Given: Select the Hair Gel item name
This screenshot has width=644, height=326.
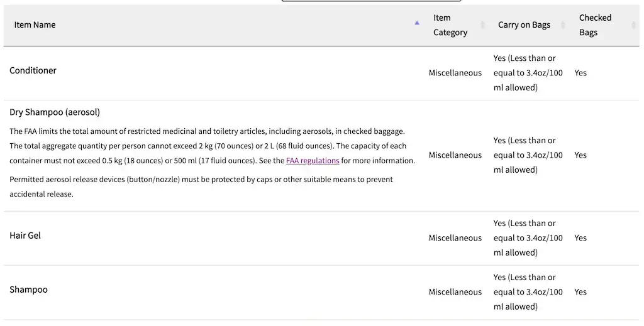Looking at the screenshot, I should pyautogui.click(x=25, y=236).
